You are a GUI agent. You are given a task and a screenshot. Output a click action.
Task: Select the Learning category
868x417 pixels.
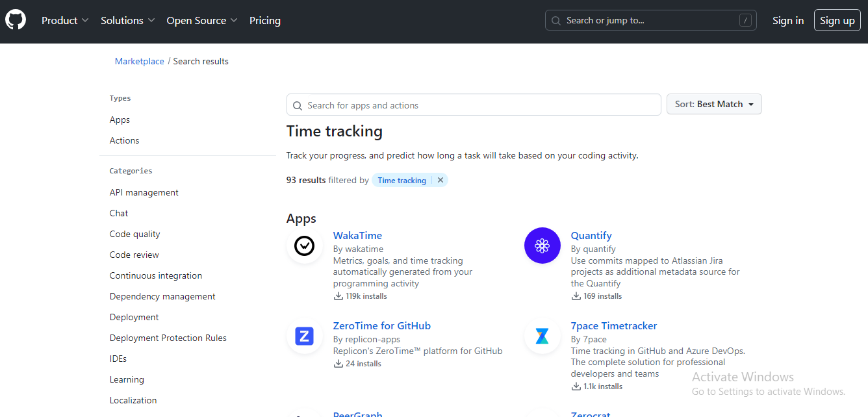coord(127,379)
